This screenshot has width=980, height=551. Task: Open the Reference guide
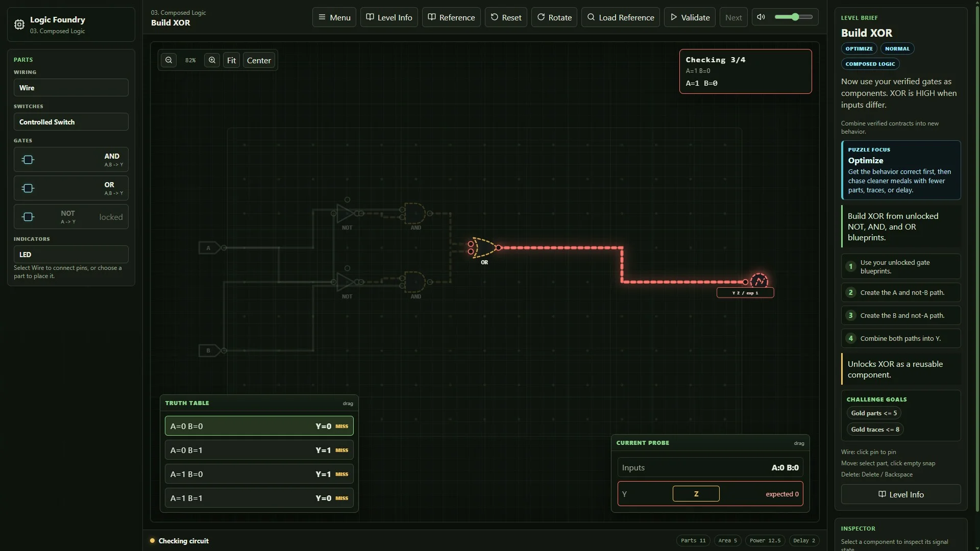pos(451,17)
